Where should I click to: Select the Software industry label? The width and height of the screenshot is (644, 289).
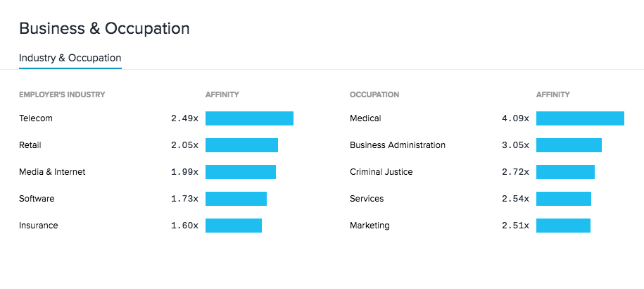[x=37, y=199]
